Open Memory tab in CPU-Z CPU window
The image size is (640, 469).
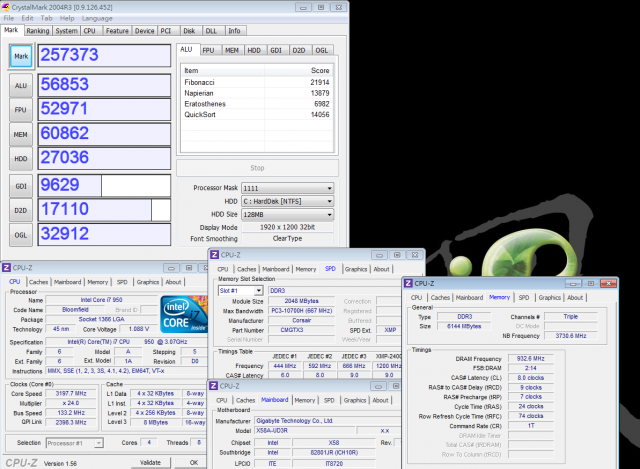pos(98,282)
